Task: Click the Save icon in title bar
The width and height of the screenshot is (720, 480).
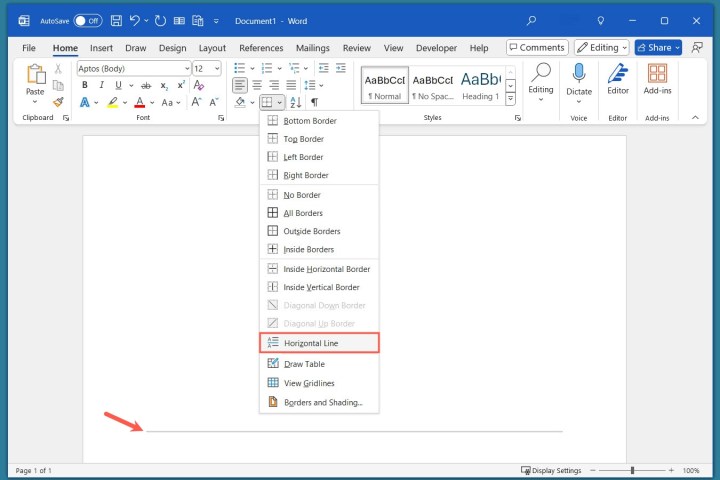Action: 117,20
